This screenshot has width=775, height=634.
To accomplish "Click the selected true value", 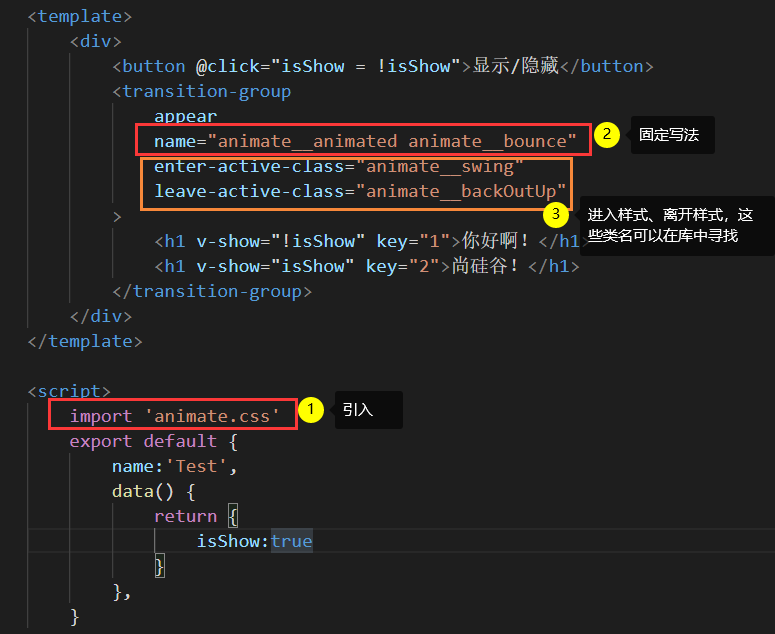I will click(292, 541).
